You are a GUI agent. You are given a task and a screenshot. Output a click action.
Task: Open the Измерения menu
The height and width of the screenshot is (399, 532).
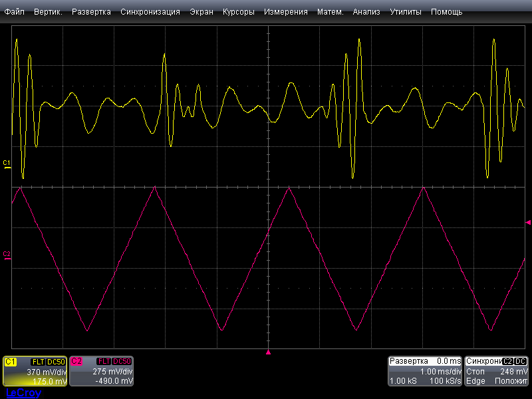pos(285,12)
